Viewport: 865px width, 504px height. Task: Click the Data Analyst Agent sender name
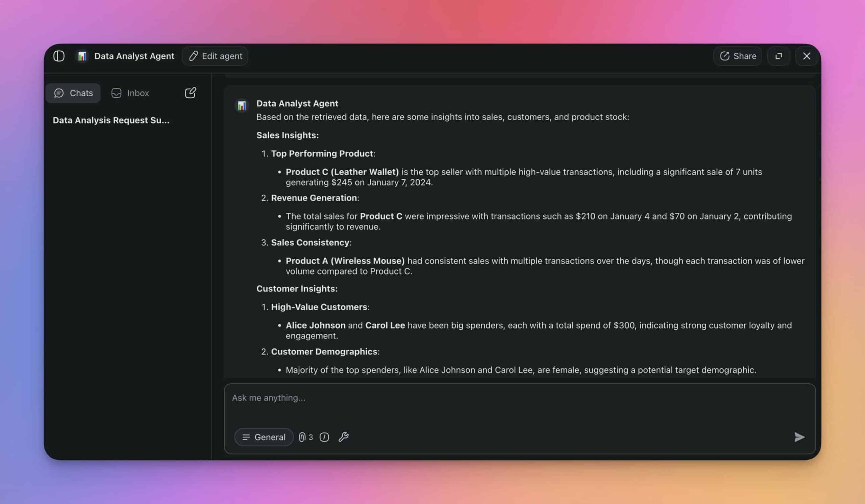coord(297,103)
